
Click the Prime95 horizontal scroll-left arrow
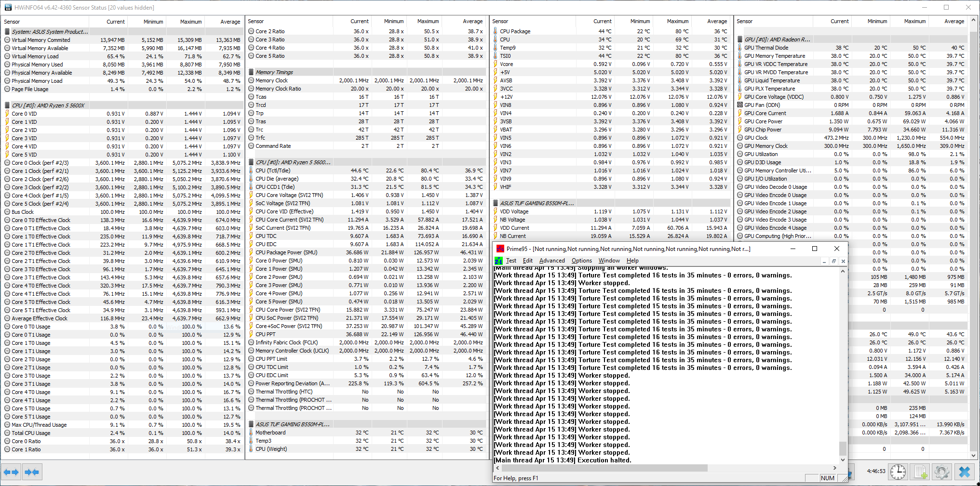497,468
